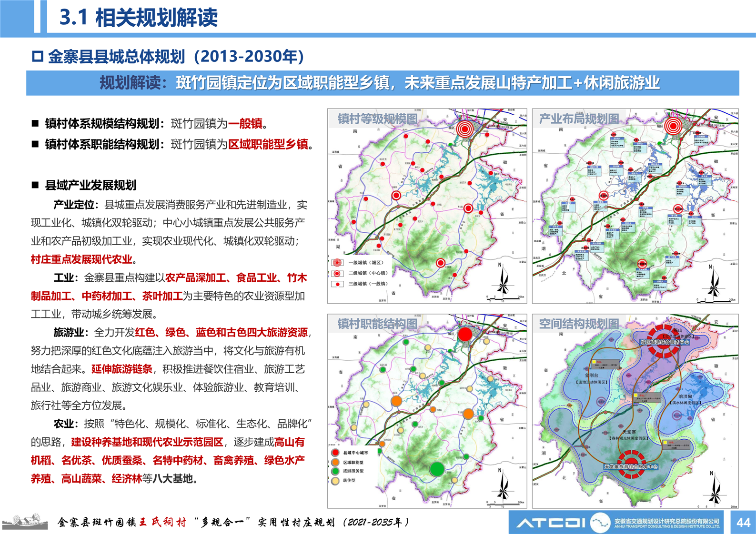This screenshot has width=756, height=534.
Task: Click the red text 村庄重点发展现代农业
Action: [81, 259]
